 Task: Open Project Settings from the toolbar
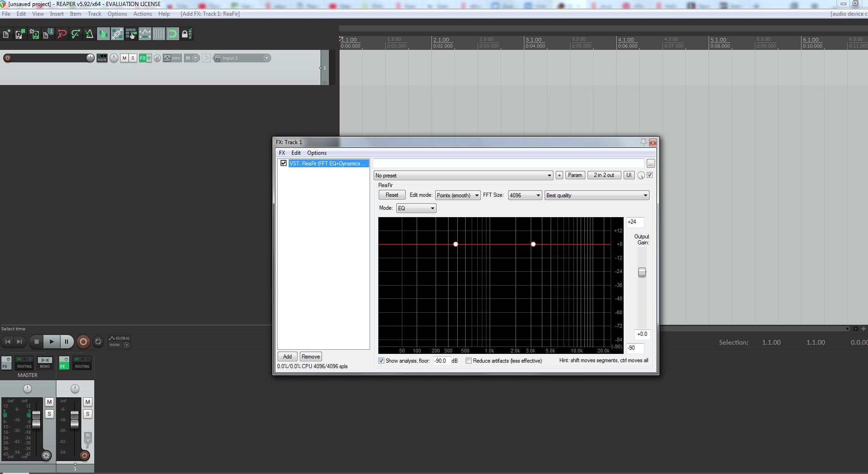pyautogui.click(x=48, y=34)
